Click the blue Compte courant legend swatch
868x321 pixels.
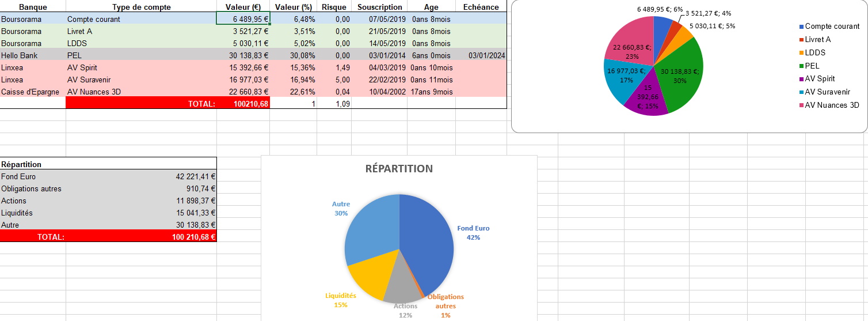(x=801, y=27)
